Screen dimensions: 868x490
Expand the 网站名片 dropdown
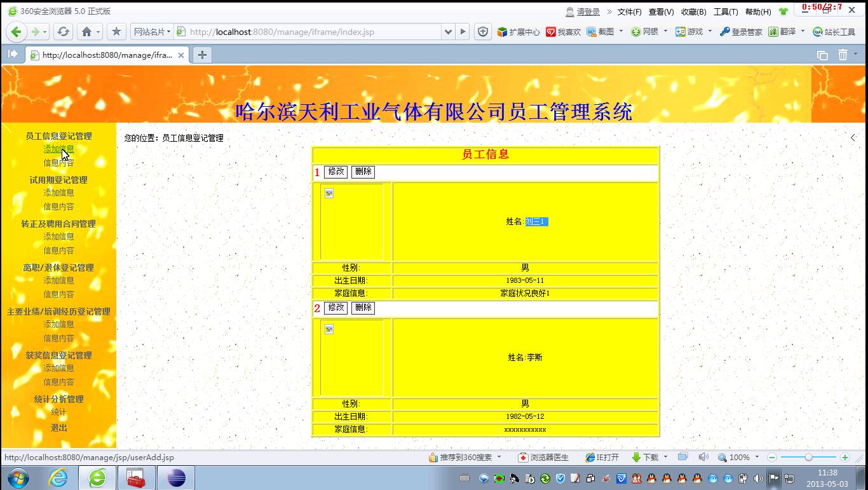[152, 32]
